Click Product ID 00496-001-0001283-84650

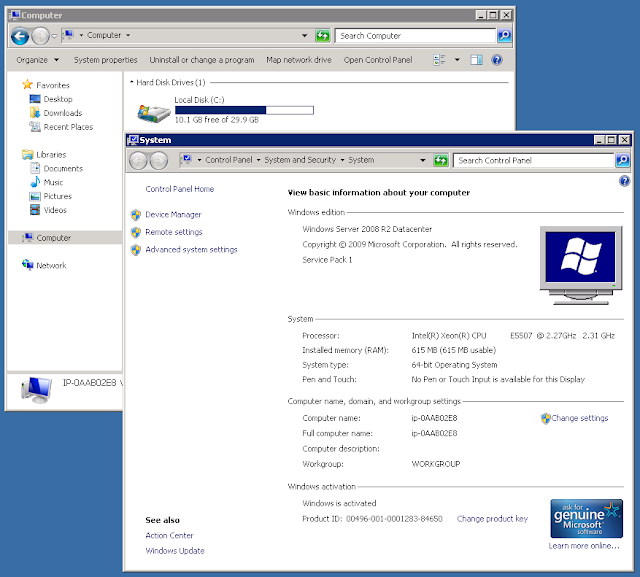pyautogui.click(x=394, y=519)
